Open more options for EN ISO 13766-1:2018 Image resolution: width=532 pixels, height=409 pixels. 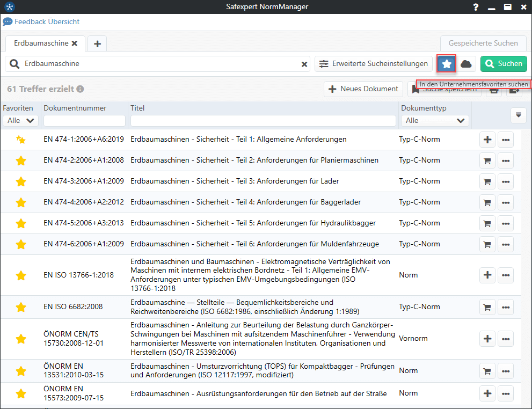point(505,275)
